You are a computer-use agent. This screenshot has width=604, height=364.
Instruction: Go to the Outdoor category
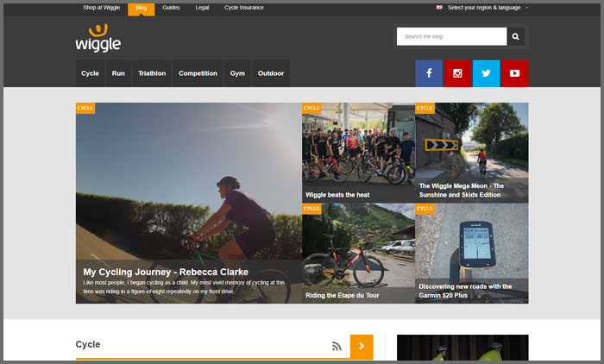270,73
